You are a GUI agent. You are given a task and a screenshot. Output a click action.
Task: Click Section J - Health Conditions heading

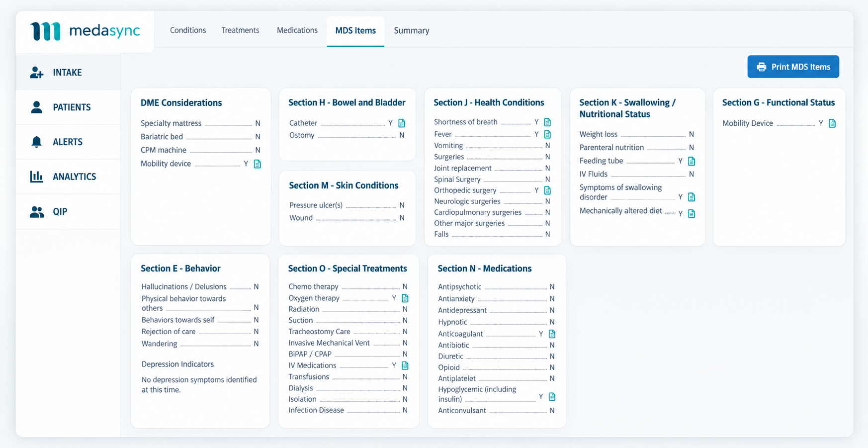click(x=489, y=102)
